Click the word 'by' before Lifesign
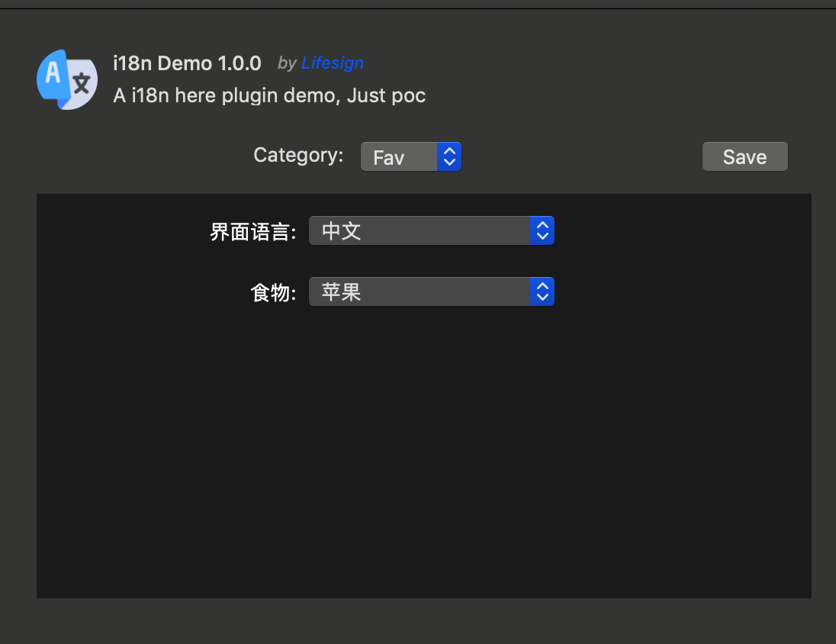 point(287,63)
